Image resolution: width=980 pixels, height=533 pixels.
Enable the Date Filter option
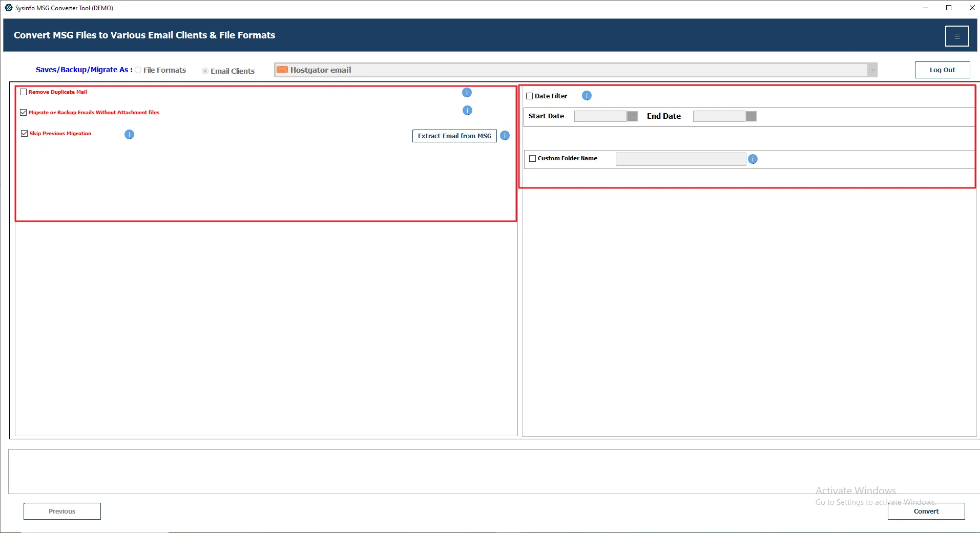(530, 95)
